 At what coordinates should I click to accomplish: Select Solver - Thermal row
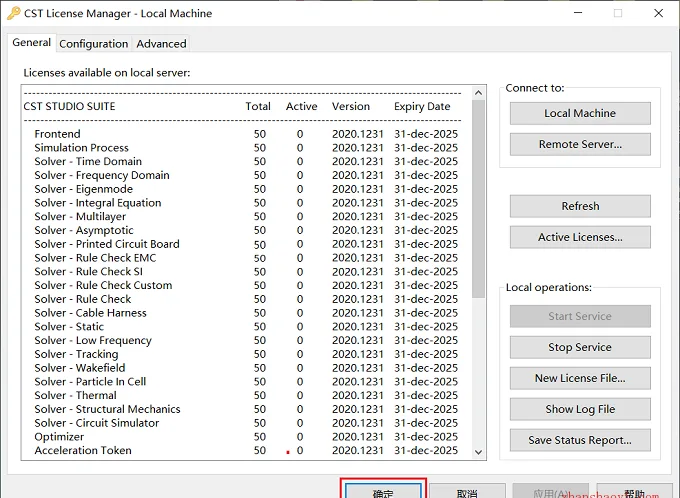click(246, 396)
